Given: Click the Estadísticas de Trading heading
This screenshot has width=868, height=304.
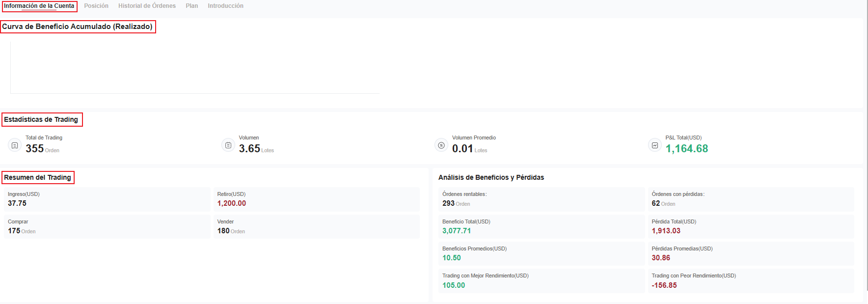Looking at the screenshot, I should point(41,119).
